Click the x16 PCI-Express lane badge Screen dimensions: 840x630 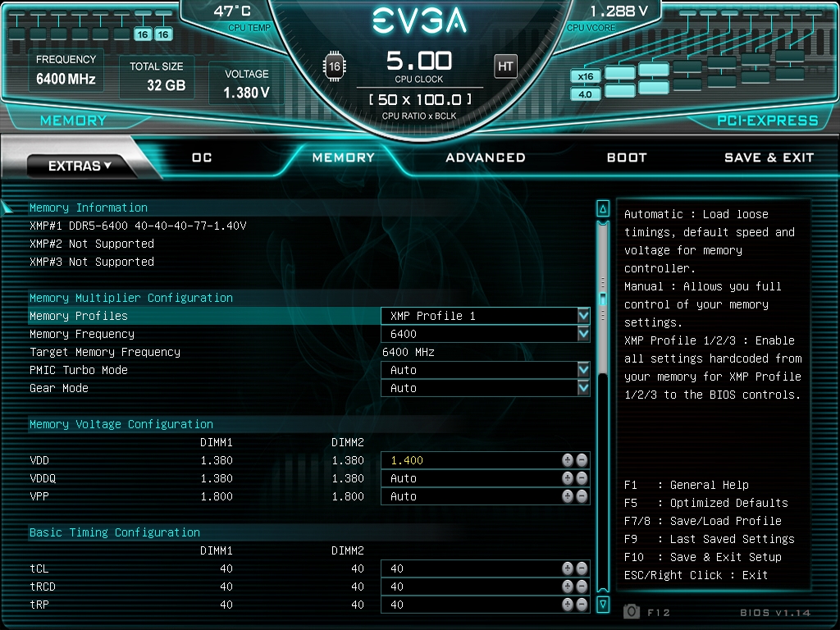click(585, 76)
